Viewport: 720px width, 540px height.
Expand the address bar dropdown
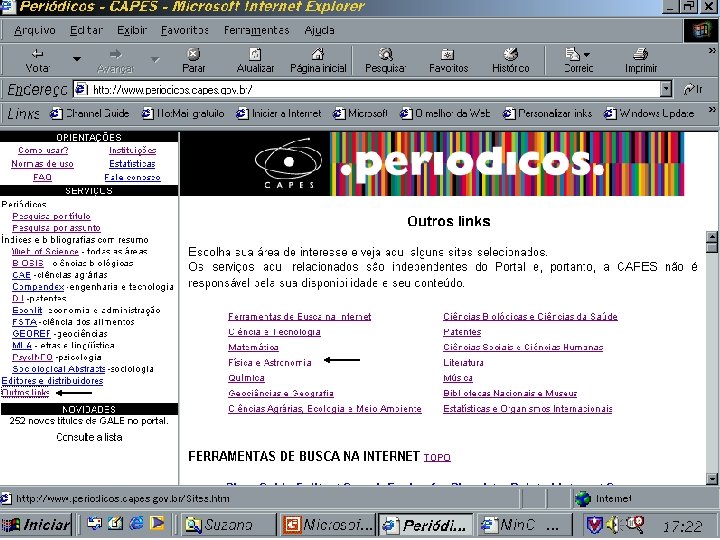coord(666,89)
